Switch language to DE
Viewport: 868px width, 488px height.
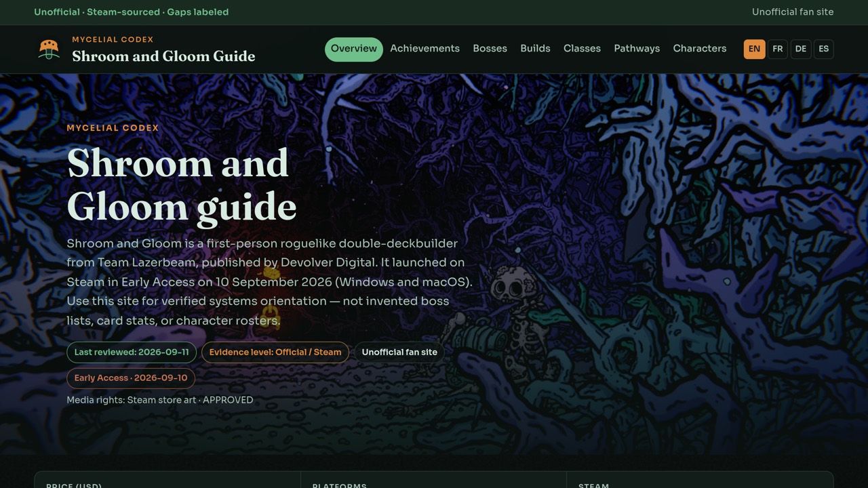[801, 49]
